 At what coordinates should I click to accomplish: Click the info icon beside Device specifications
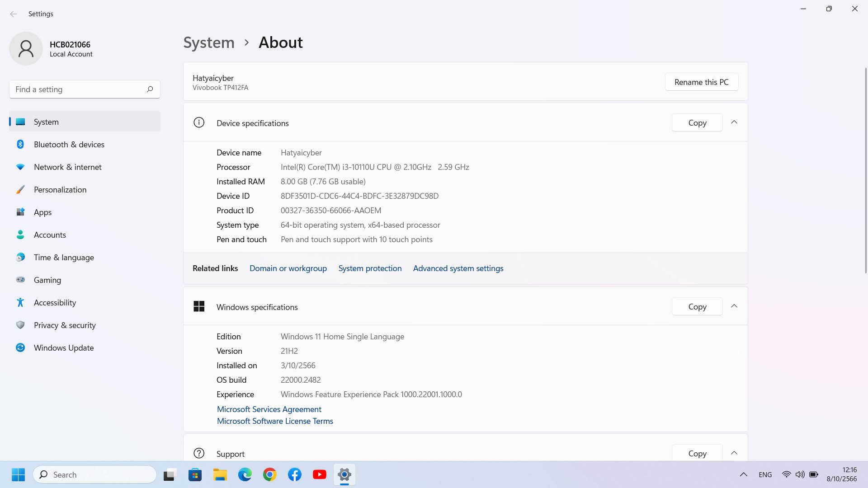(199, 123)
